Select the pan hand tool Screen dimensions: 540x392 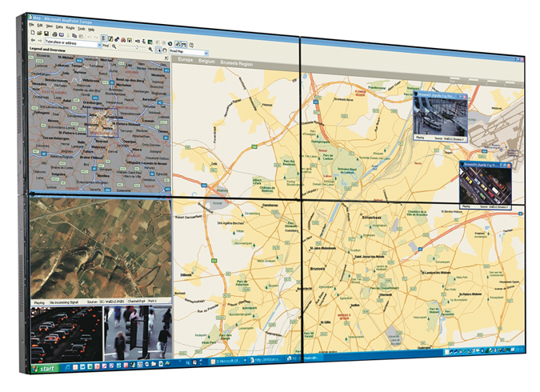165,50
